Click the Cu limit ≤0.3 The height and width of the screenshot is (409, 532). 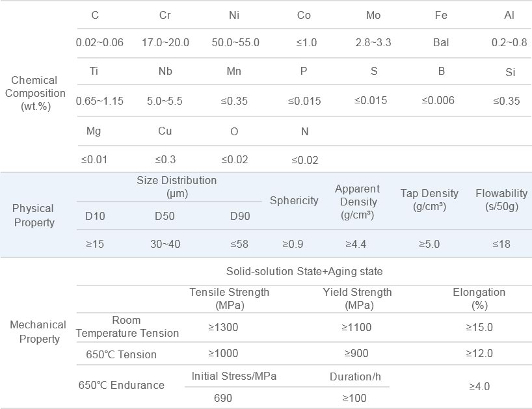click(165, 159)
